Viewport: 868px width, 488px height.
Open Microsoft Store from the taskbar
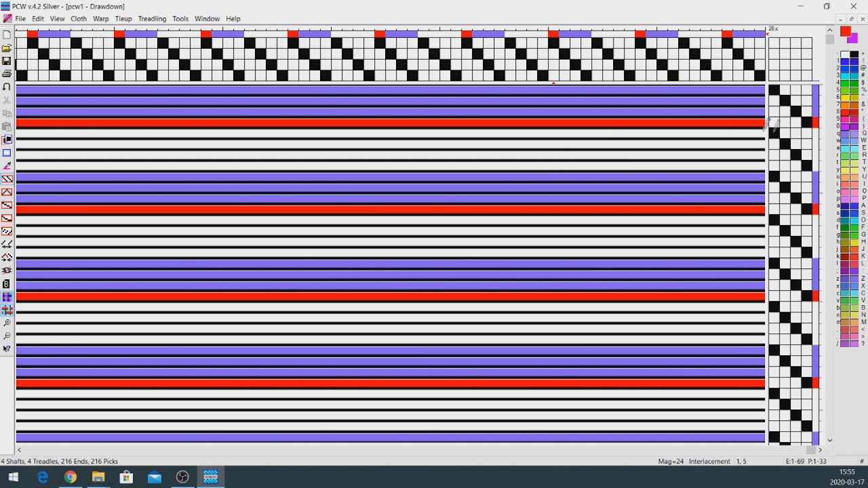pyautogui.click(x=126, y=477)
